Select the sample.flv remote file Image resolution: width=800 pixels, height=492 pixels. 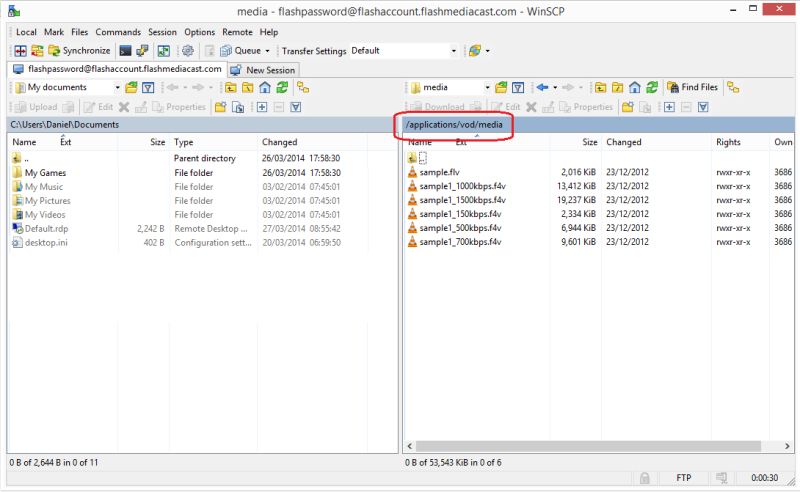coord(439,172)
